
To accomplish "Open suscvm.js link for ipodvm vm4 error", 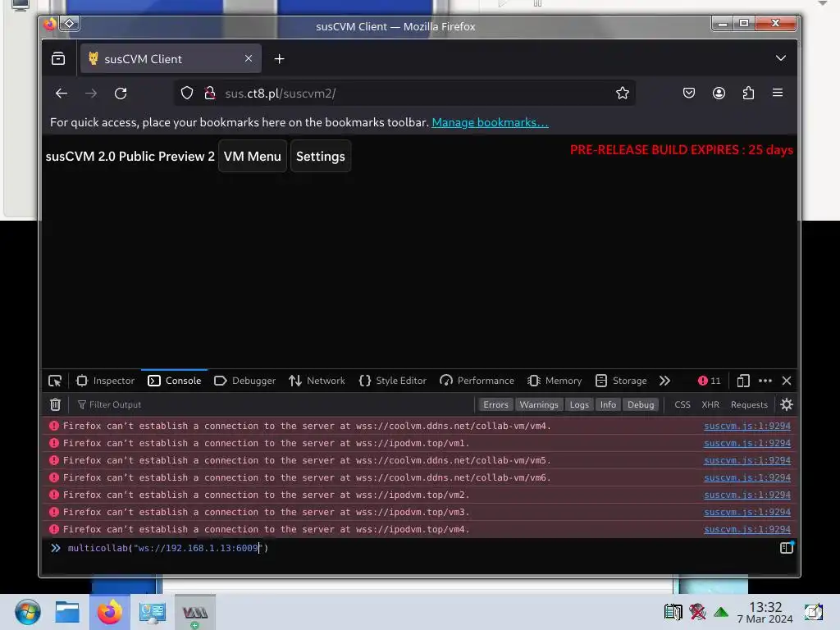I will click(746, 529).
